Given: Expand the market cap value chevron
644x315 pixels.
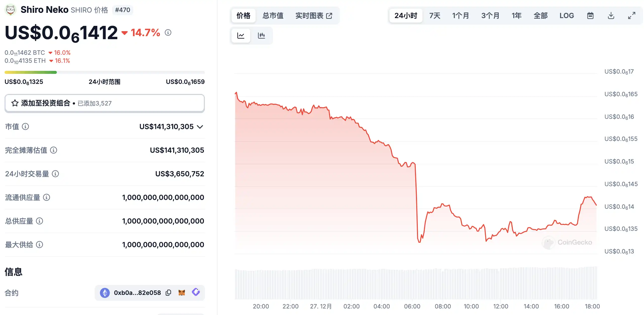Looking at the screenshot, I should [200, 127].
